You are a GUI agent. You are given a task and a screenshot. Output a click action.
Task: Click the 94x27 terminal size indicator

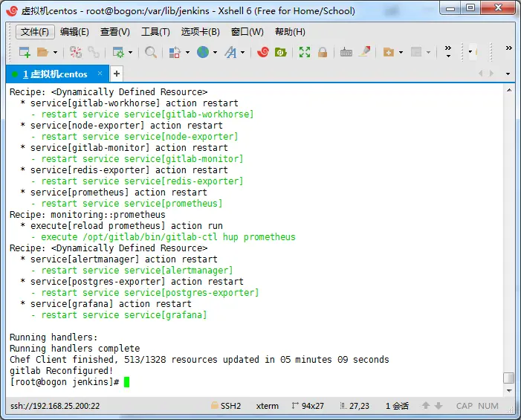[x=308, y=406]
